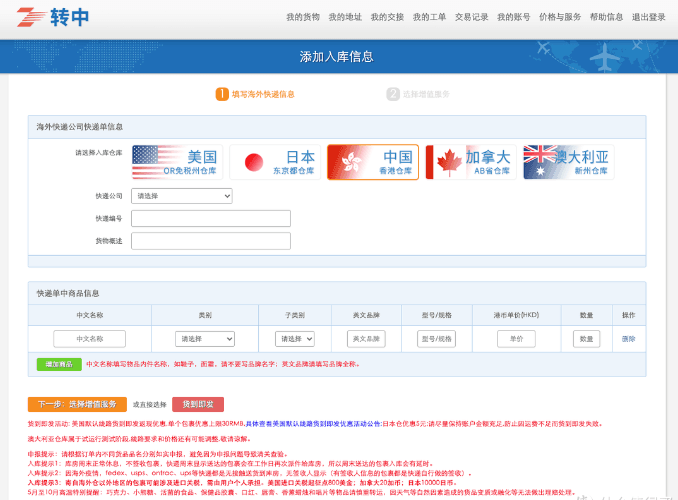This screenshot has height=500, width=678.
Task: Open 帮助信息 in the top menu
Action: 606,17
